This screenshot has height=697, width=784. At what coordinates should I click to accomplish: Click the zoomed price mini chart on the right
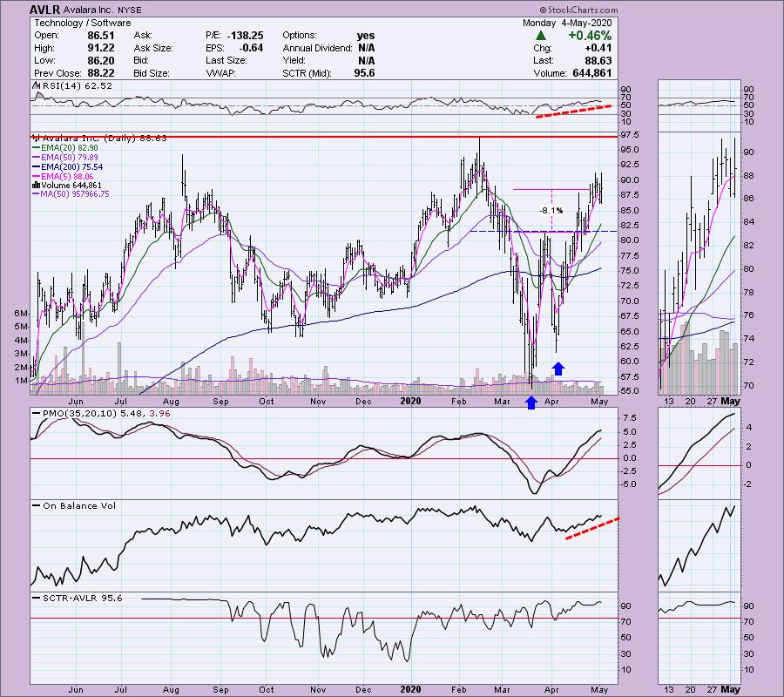pyautogui.click(x=699, y=263)
